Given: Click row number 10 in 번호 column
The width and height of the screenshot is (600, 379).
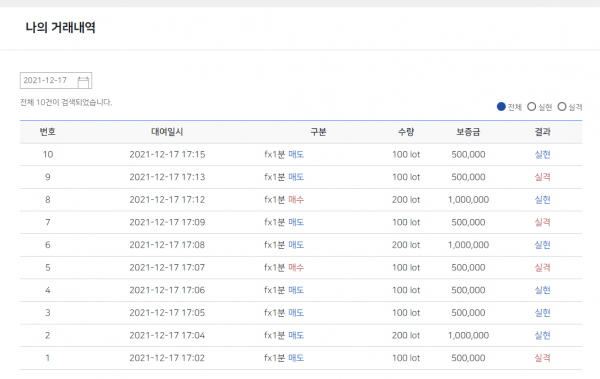Looking at the screenshot, I should click(48, 154).
